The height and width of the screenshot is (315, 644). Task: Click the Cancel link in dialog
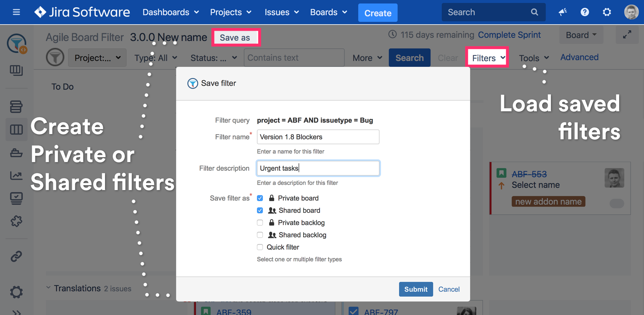pyautogui.click(x=449, y=289)
